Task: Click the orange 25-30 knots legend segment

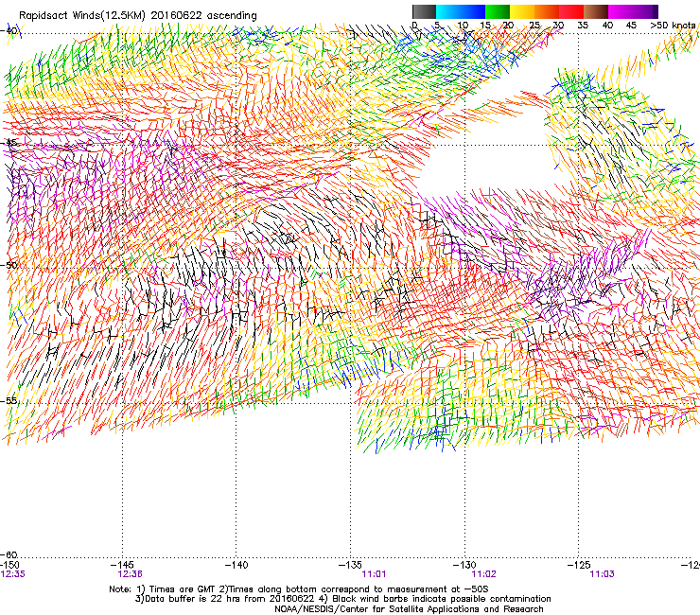Action: click(x=547, y=11)
